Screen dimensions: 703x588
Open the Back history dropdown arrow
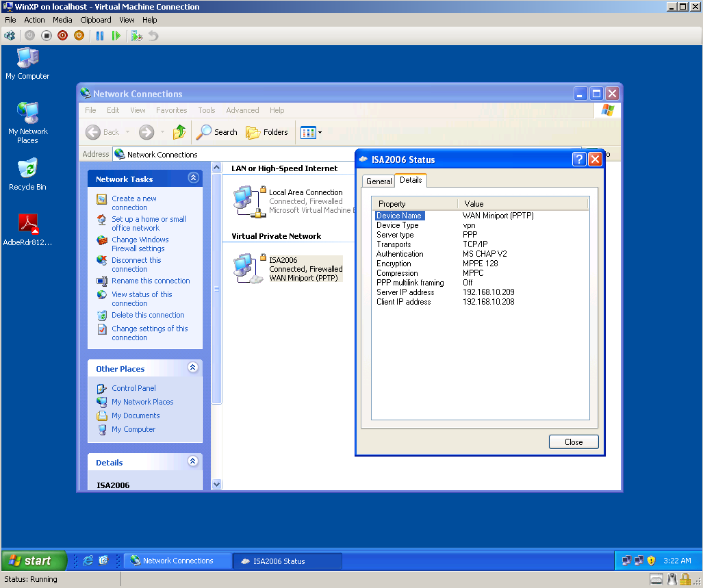(x=127, y=132)
